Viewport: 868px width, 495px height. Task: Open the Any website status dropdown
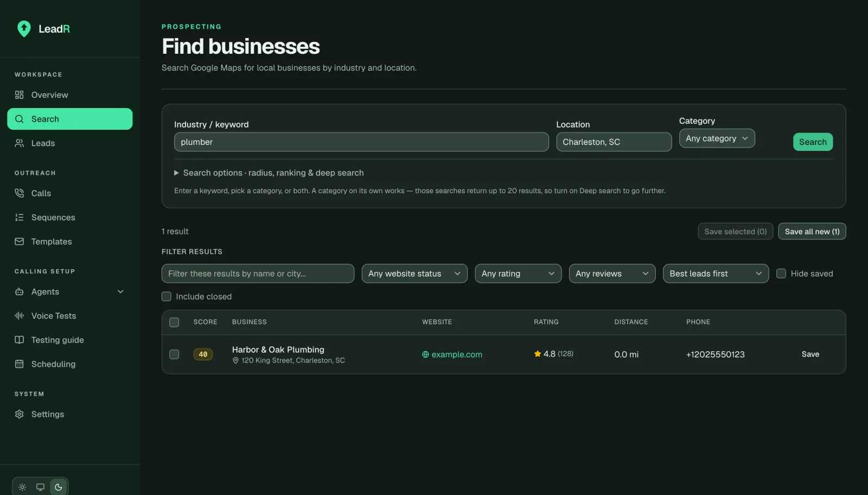414,274
